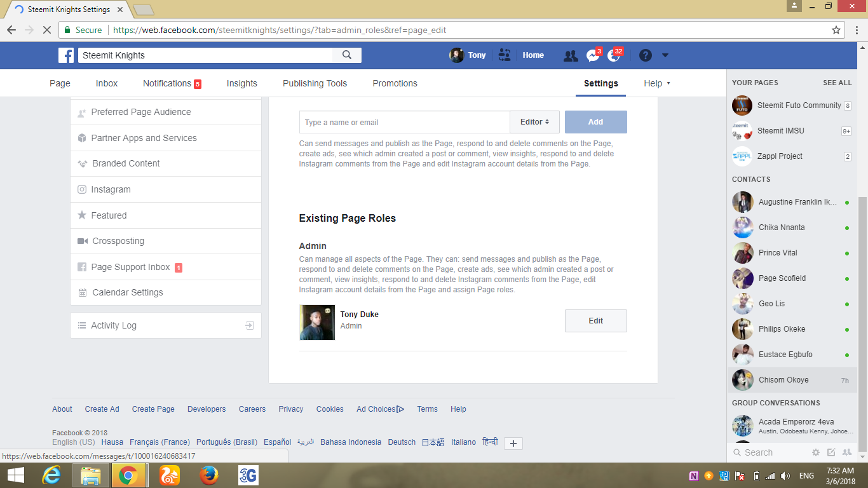Open Internet Explorer from taskbar
This screenshot has width=868, height=488.
[52, 475]
